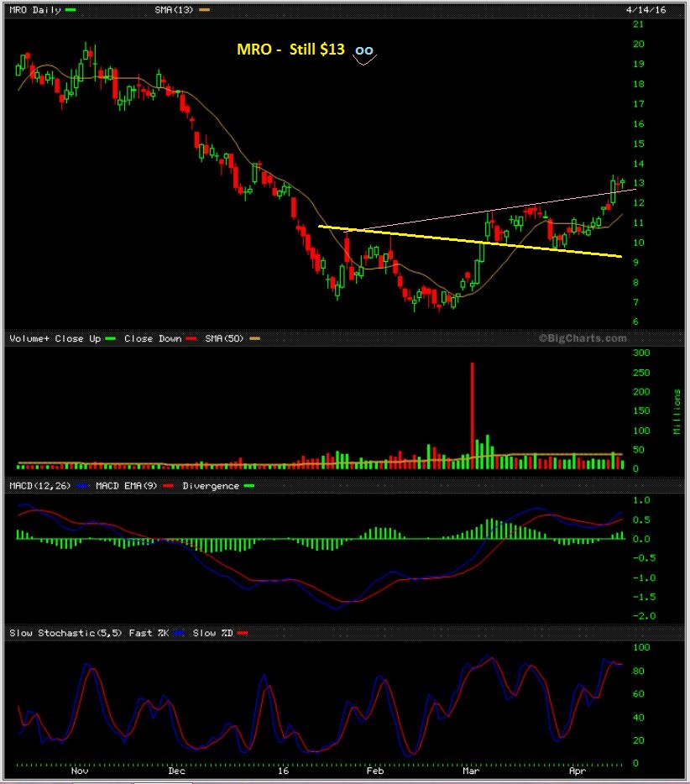Click the 1.0 value on the MACD axis
The image size is (690, 784).
pos(641,500)
